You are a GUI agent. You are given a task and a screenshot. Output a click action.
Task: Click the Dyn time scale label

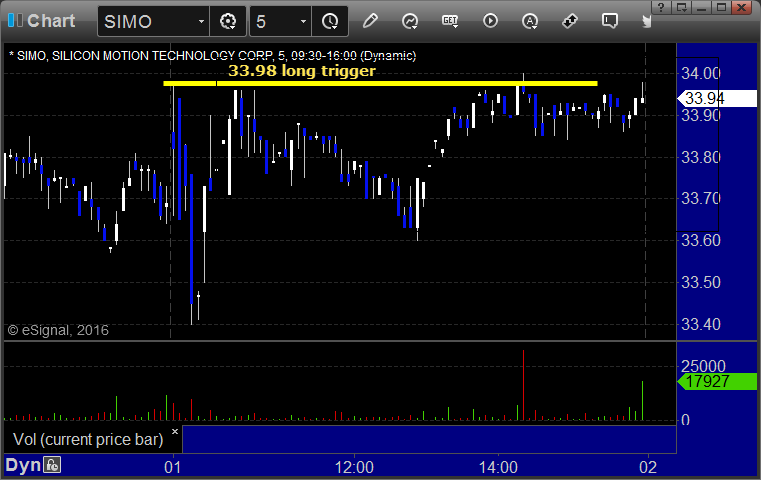tap(23, 465)
